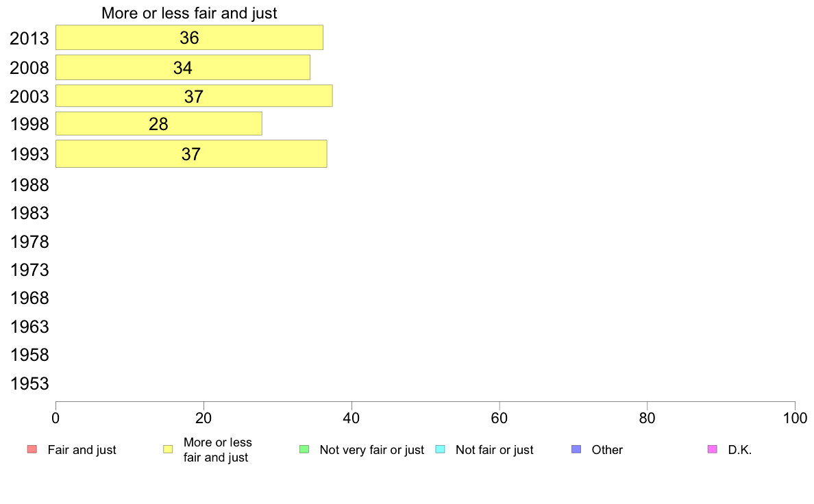Screen dimensions: 814x504
Task: Click the green Not very fair legend swatch
Action: [x=304, y=449]
